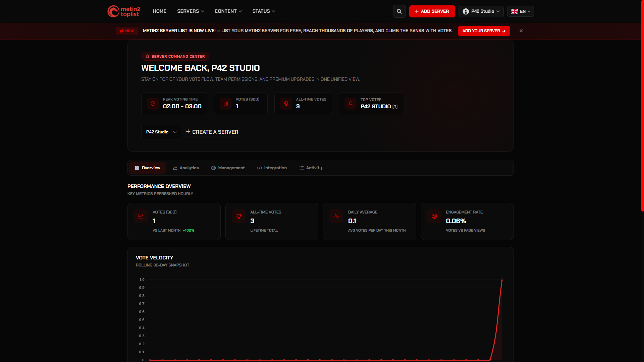Click the Vote Velocity chart title
644x362 pixels.
point(155,258)
